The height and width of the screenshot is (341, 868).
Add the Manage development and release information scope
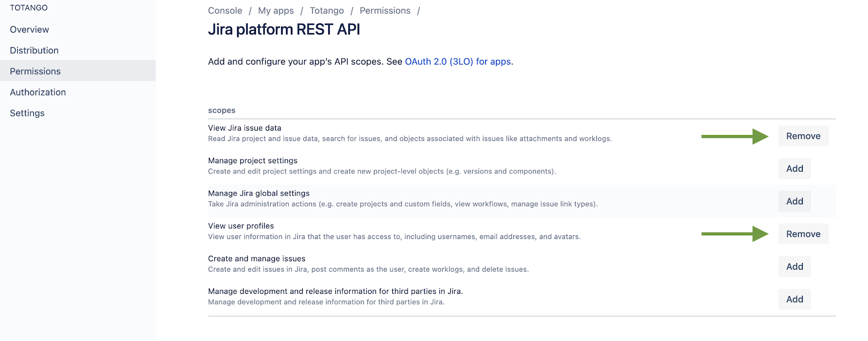[x=795, y=299]
